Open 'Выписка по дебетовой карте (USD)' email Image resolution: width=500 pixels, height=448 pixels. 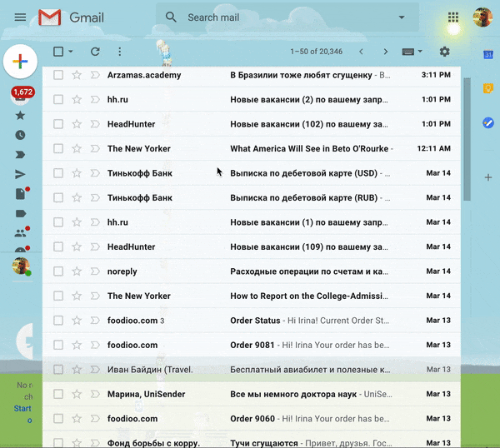(252, 173)
